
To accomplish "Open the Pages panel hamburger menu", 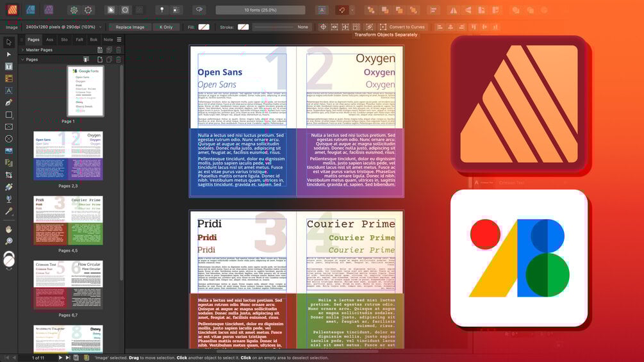I will click(x=119, y=39).
